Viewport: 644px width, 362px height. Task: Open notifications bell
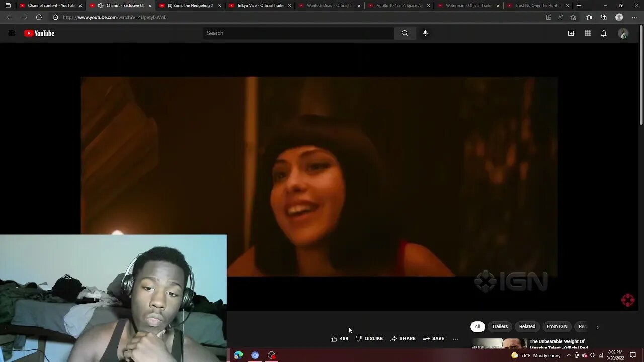(604, 33)
